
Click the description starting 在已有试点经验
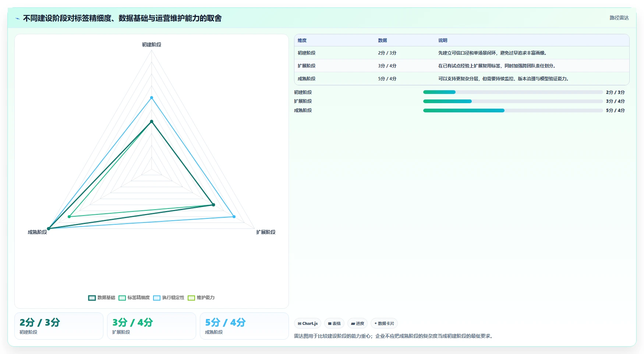pos(498,66)
